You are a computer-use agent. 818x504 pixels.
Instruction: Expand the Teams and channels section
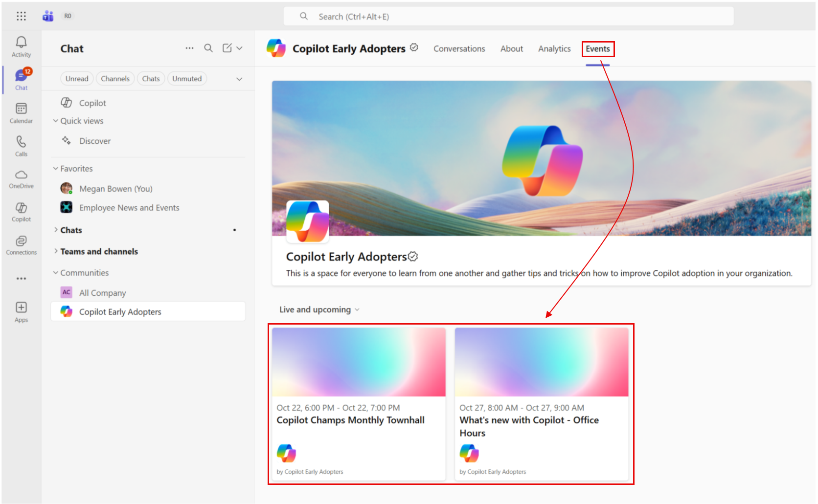(x=99, y=252)
